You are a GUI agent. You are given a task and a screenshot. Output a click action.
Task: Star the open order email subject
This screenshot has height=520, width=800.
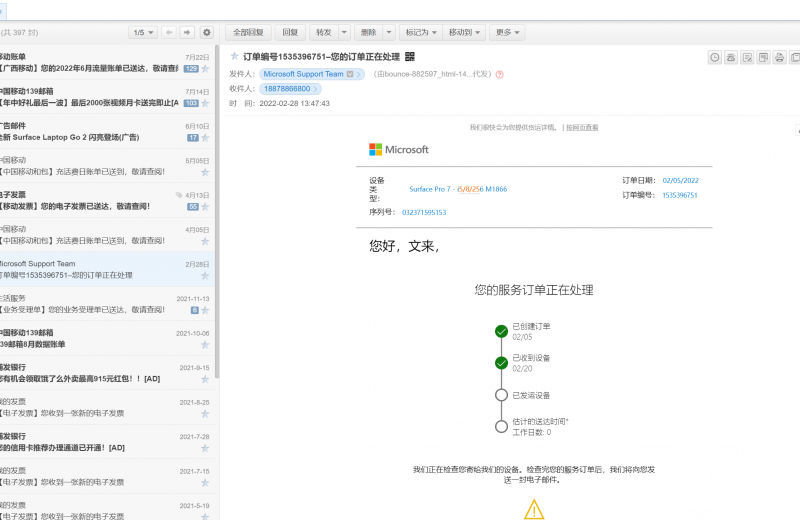click(235, 56)
